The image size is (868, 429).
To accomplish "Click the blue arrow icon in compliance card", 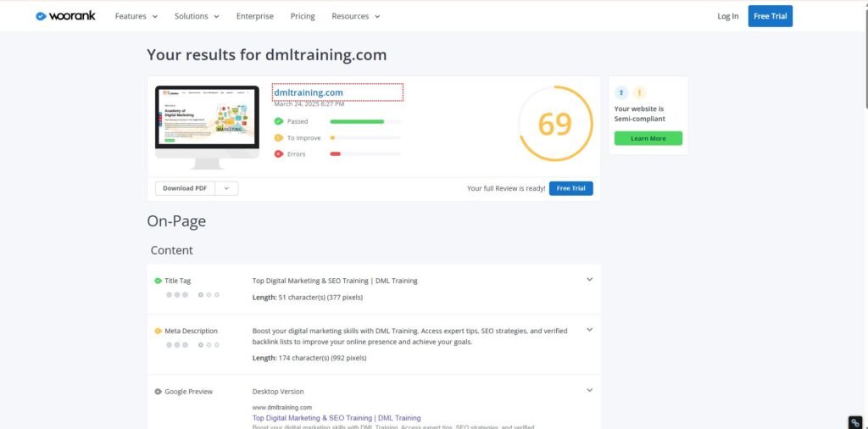I will click(x=621, y=92).
